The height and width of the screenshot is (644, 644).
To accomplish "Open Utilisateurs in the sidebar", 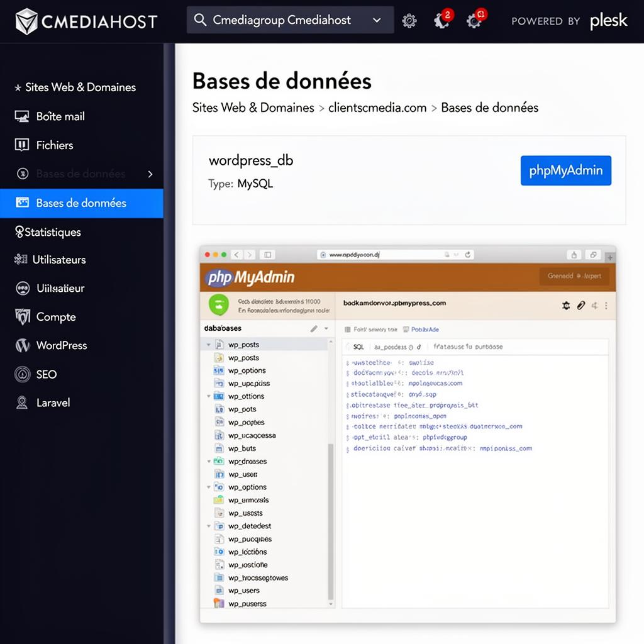I will 58,260.
